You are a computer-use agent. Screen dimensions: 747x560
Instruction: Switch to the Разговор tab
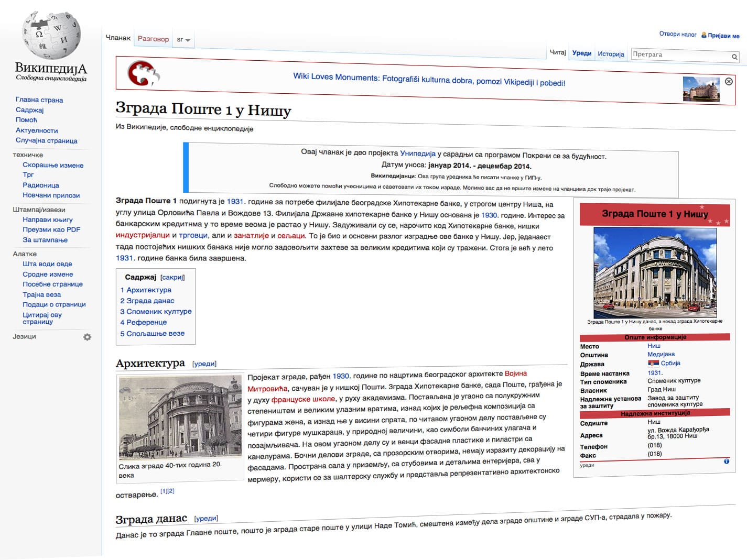pos(153,38)
